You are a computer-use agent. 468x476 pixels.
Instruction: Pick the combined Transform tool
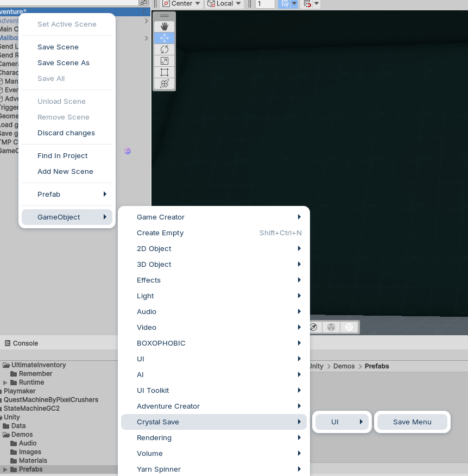[165, 84]
